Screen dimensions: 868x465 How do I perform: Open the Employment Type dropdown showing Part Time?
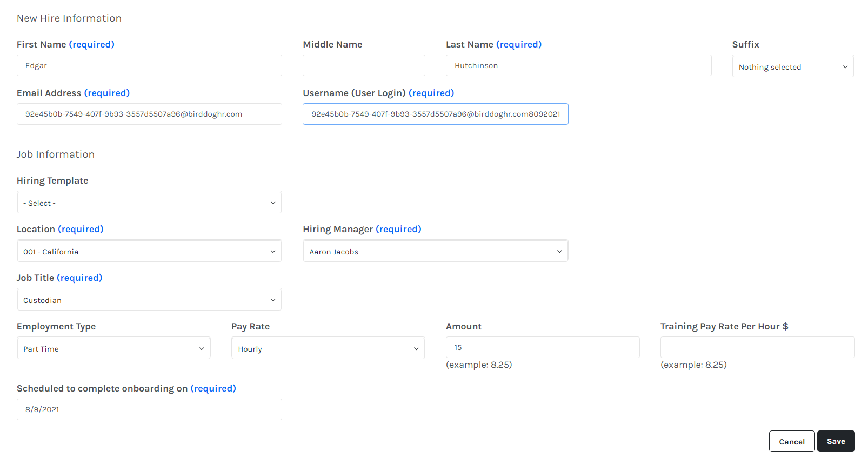click(113, 348)
